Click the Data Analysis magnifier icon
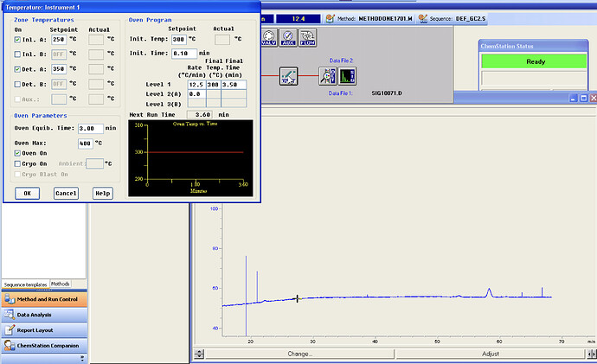 click(x=10, y=315)
